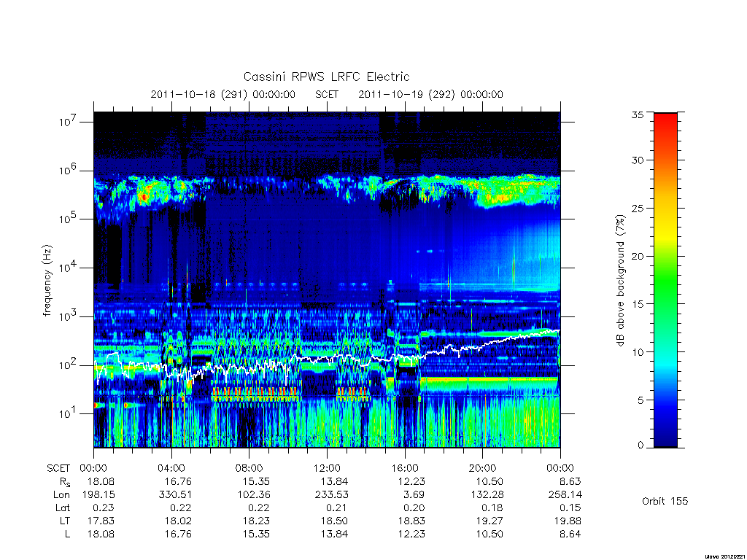Click the Rs row value 13.84

[x=334, y=481]
